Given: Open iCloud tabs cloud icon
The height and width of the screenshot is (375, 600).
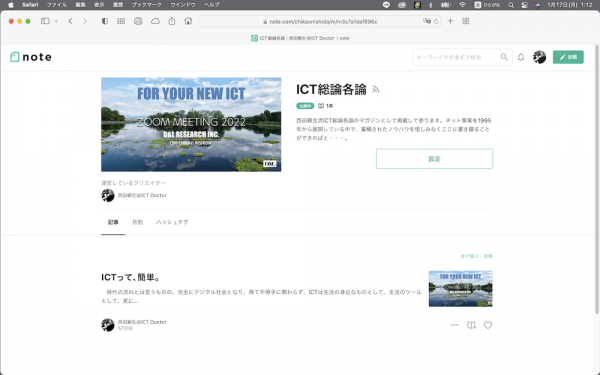Looking at the screenshot, I should coord(155,21).
